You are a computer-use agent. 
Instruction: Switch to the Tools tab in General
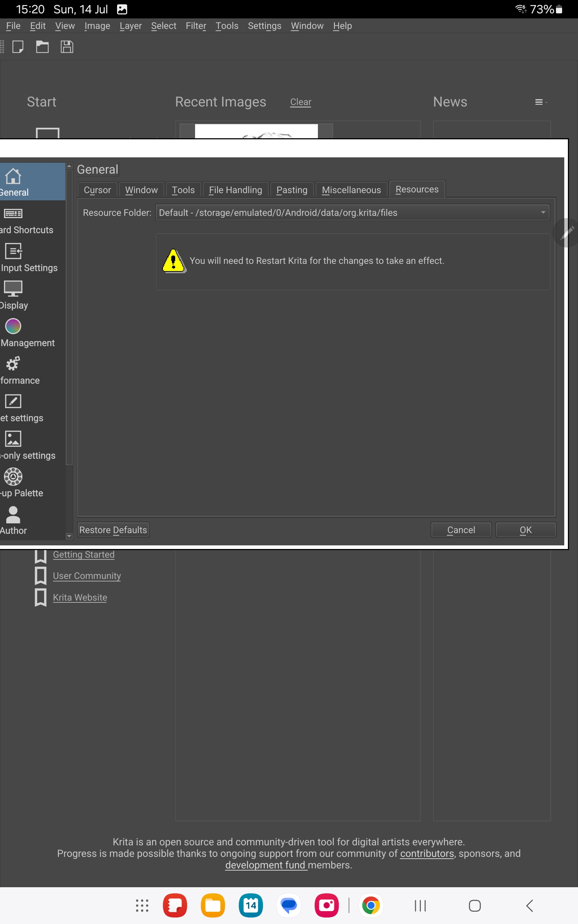tap(184, 190)
